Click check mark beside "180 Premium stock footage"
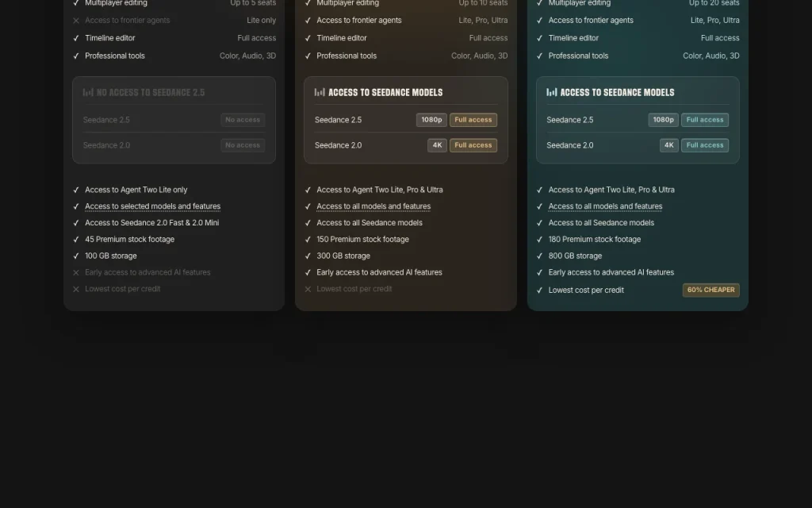This screenshot has height=508, width=812. tap(539, 240)
